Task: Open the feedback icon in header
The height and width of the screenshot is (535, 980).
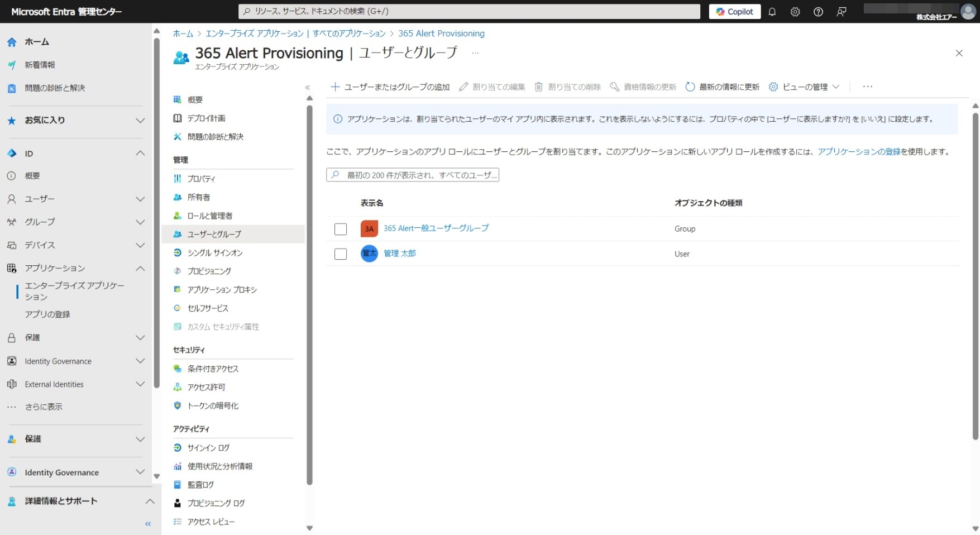Action: pos(842,12)
